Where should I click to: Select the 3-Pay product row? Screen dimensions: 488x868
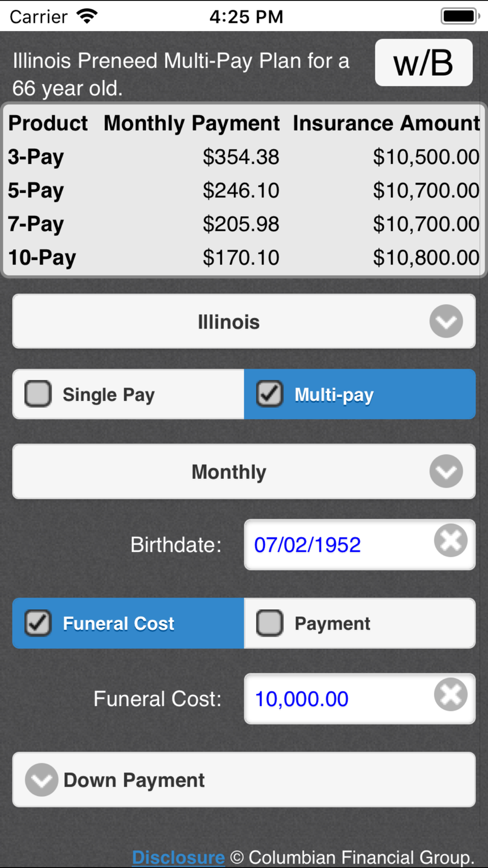243,157
